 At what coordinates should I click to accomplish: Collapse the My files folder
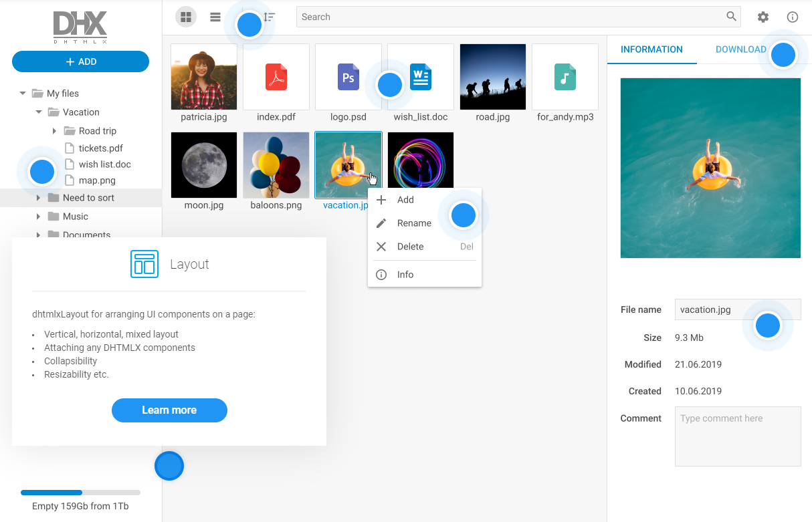tap(23, 94)
